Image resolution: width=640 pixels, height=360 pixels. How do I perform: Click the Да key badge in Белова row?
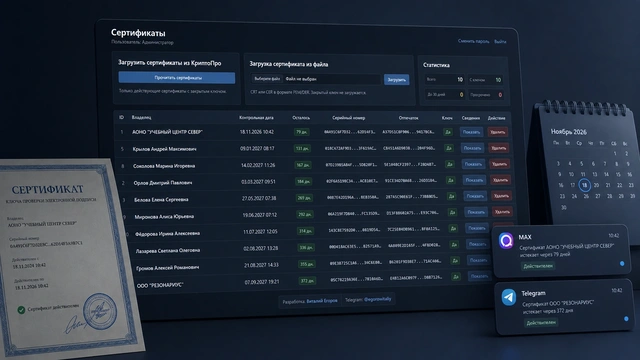coord(451,196)
